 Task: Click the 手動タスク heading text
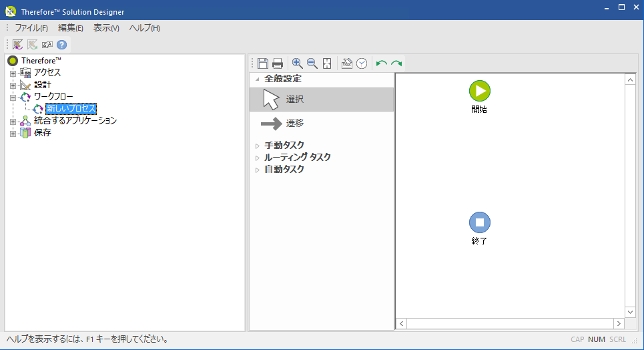tap(284, 145)
